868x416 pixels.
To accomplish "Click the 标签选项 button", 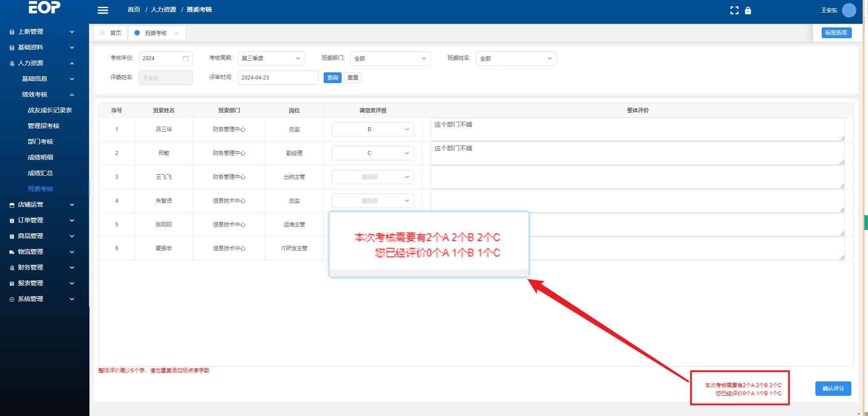I will pos(836,33).
